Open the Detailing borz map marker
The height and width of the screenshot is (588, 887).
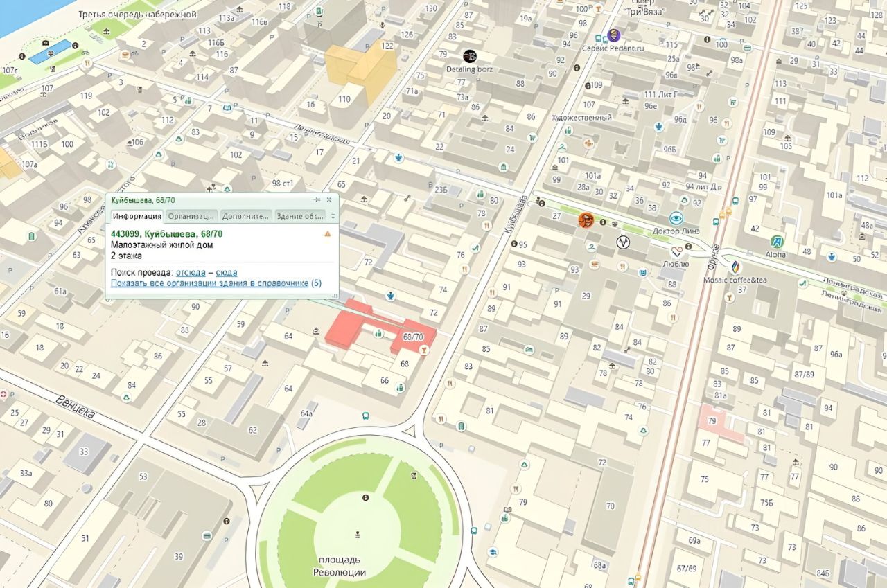click(470, 55)
